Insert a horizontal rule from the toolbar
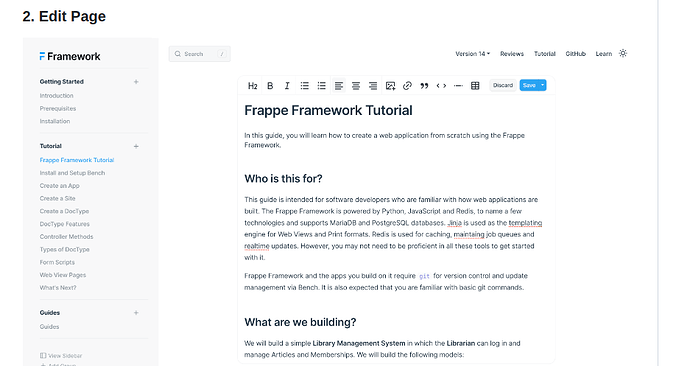Viewport: 690px width, 366px height. [x=458, y=86]
